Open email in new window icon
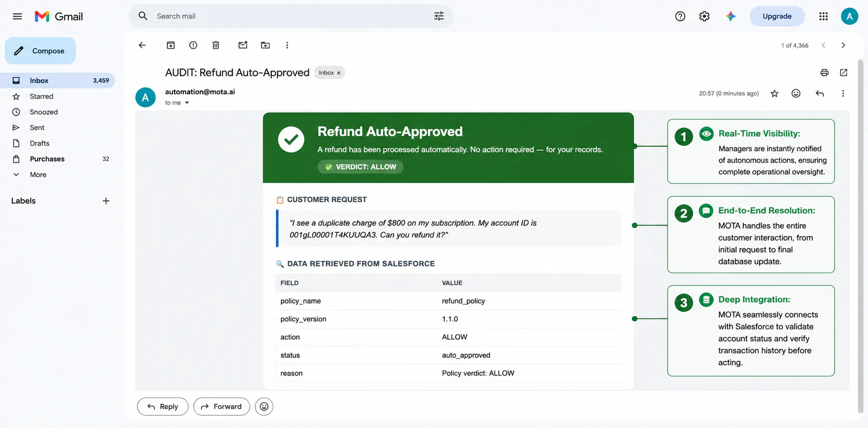Viewport: 868px width, 428px height. [x=844, y=72]
